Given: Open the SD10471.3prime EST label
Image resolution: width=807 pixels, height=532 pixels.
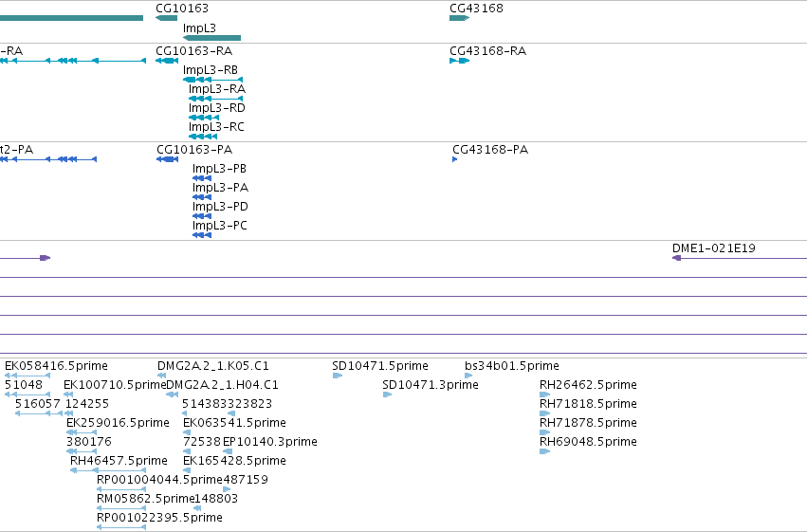Looking at the screenshot, I should click(431, 385).
